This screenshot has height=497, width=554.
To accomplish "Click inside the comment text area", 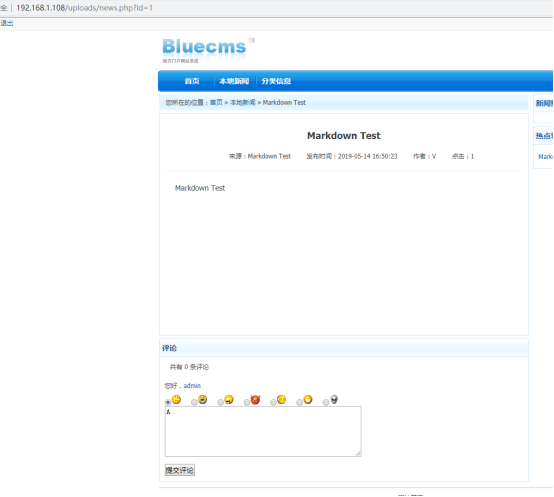I will point(263,431).
